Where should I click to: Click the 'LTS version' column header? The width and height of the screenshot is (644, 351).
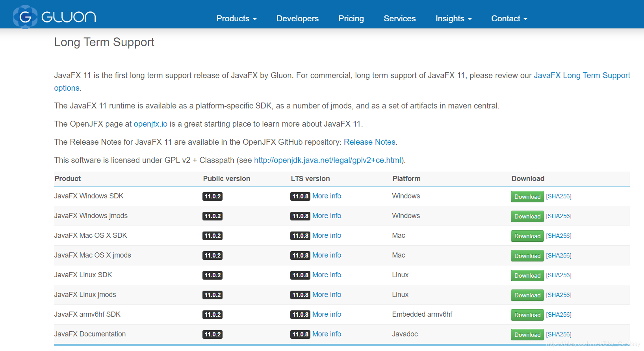(310, 179)
